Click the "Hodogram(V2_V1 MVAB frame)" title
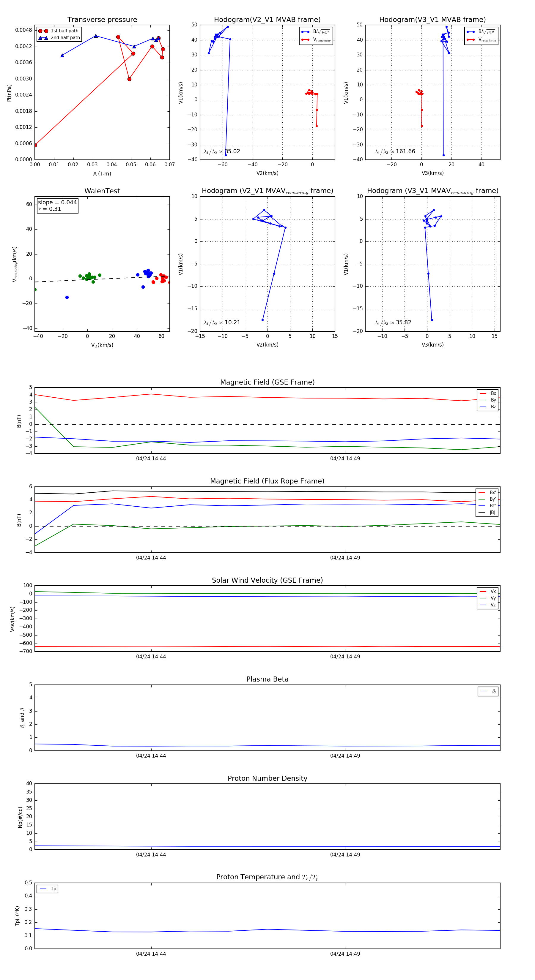 coord(267,20)
